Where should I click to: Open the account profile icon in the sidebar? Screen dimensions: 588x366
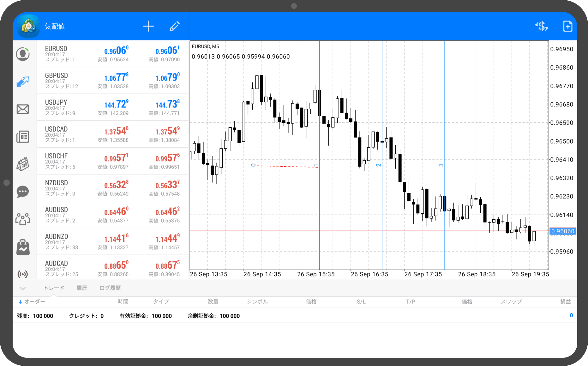pyautogui.click(x=23, y=54)
